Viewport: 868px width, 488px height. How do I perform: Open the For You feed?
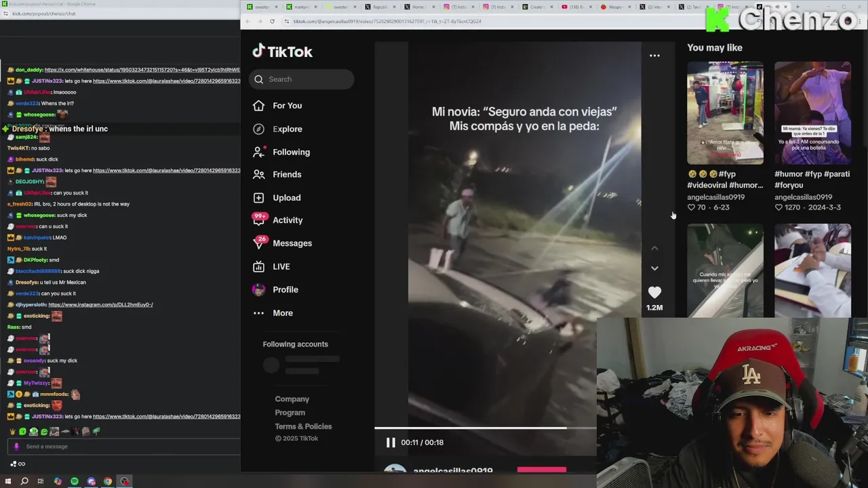287,106
